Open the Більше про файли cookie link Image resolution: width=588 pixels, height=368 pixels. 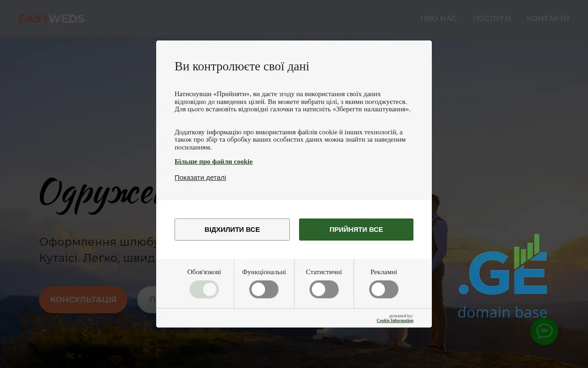214,161
